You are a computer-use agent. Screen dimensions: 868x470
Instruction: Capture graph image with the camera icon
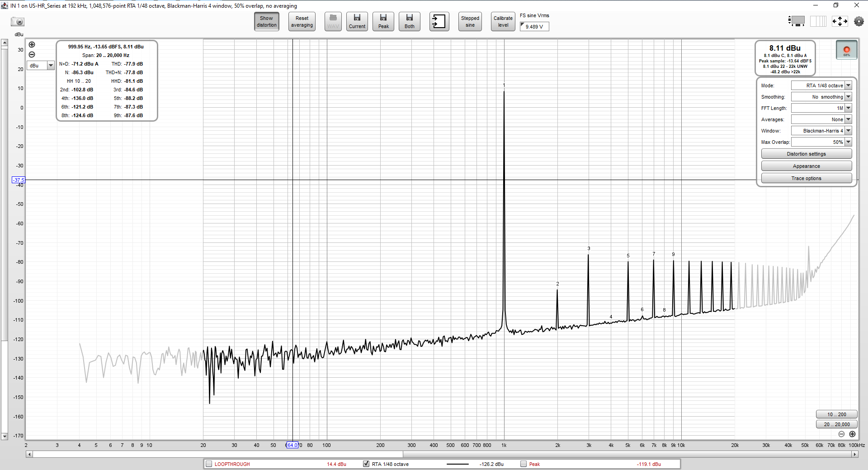[18, 22]
